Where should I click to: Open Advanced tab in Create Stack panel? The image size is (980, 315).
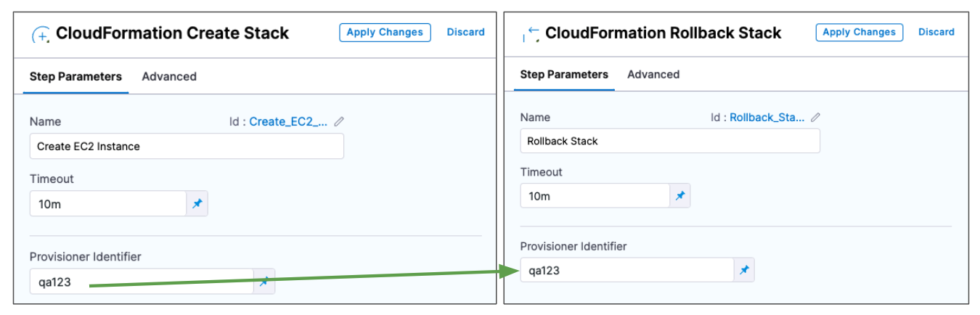pos(169,77)
